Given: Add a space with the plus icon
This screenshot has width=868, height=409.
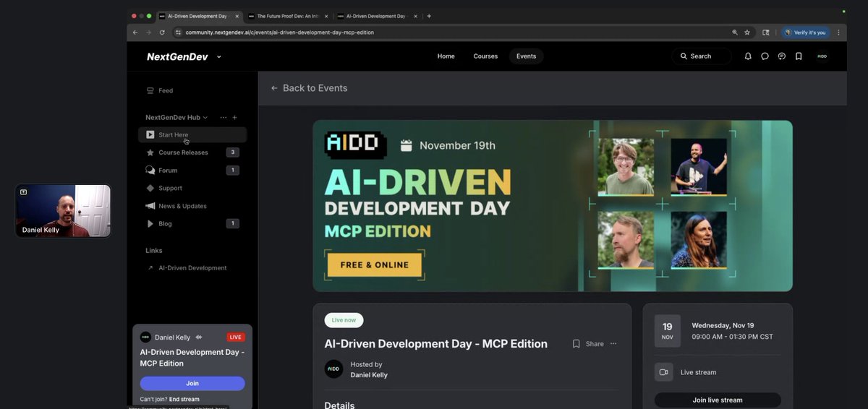Looking at the screenshot, I should [x=234, y=117].
